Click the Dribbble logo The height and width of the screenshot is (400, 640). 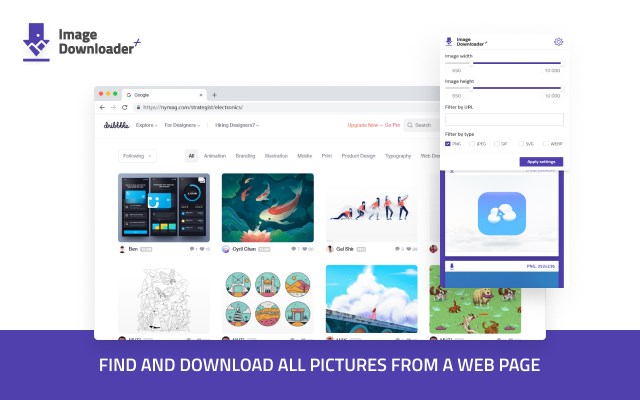pyautogui.click(x=116, y=125)
